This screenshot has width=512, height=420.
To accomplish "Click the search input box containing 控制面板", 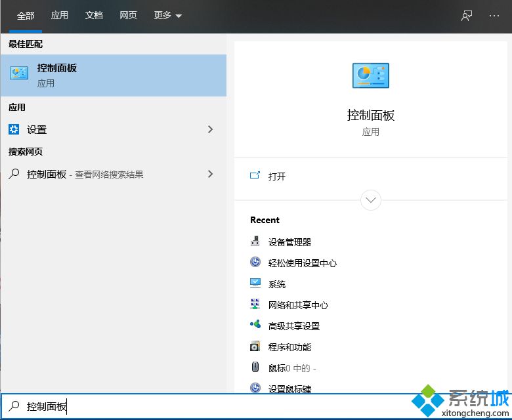I will pyautogui.click(x=197, y=407).
